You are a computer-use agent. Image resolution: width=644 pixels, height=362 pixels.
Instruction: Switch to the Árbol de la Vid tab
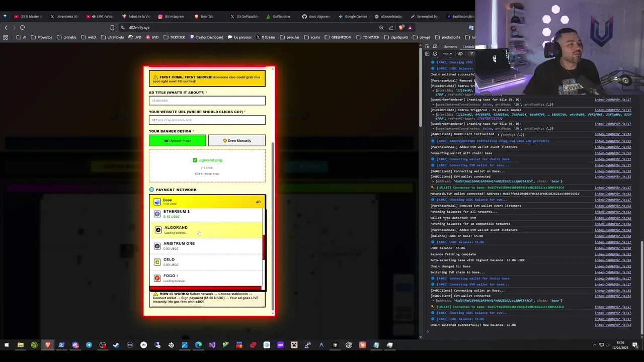137,17
